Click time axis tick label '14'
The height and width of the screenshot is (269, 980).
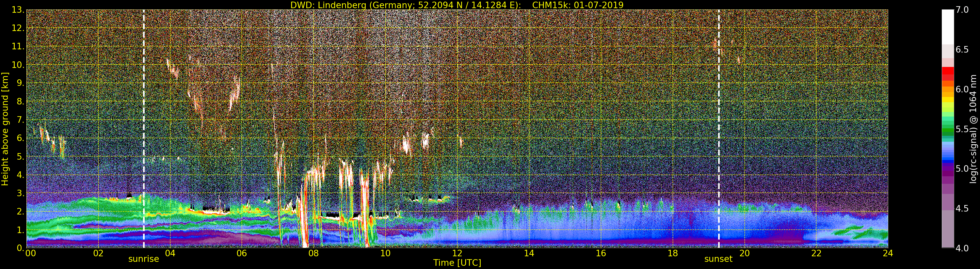point(529,253)
